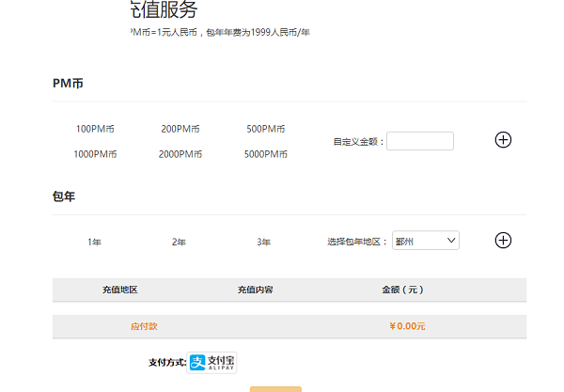564x392 pixels.
Task: Click the 自定义金额 input field
Action: click(420, 141)
